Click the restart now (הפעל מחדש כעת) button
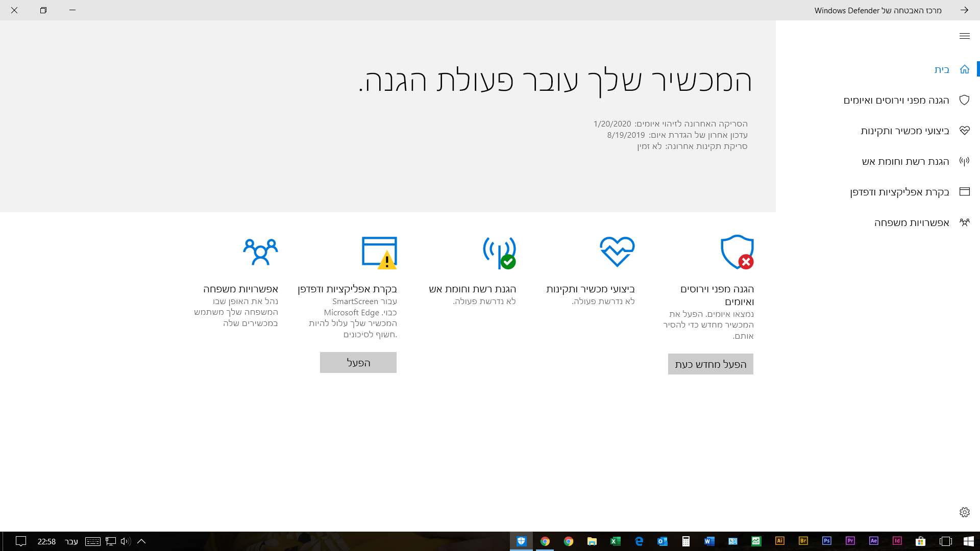Viewport: 980px width, 551px height. click(x=710, y=364)
